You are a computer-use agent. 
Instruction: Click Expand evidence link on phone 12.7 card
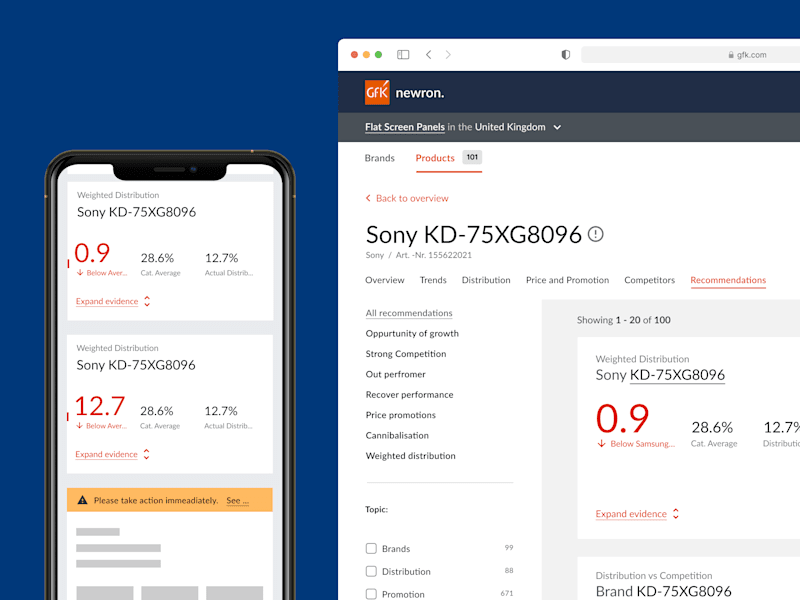tap(107, 454)
